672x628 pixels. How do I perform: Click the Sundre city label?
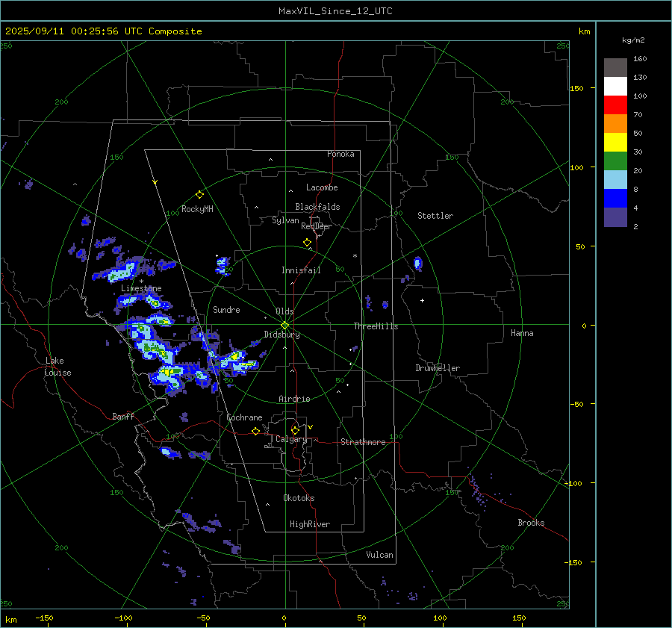(226, 310)
